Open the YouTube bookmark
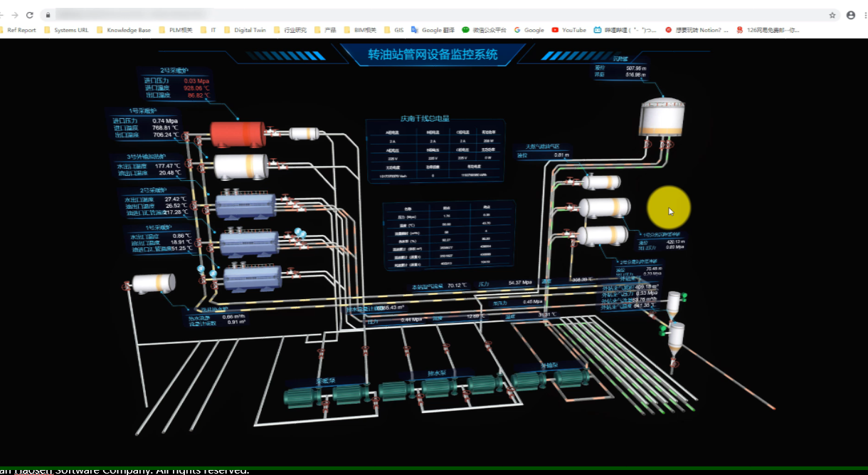 click(569, 30)
